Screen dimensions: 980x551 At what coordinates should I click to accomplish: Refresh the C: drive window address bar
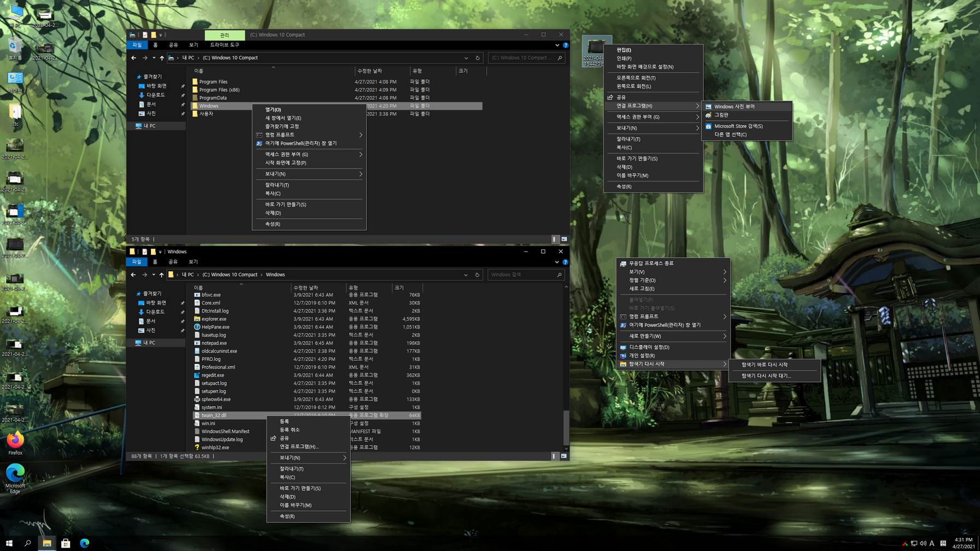477,58
